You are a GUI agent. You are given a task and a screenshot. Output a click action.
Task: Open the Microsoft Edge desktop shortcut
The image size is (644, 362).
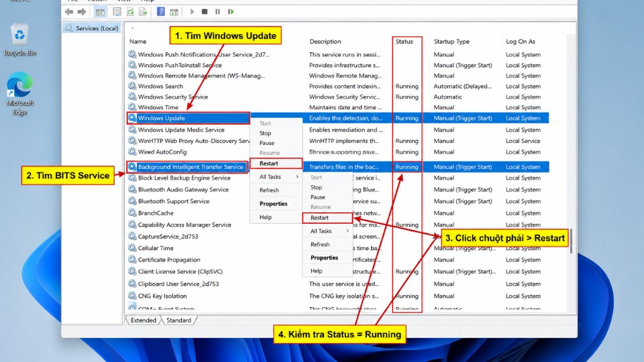pyautogui.click(x=19, y=94)
